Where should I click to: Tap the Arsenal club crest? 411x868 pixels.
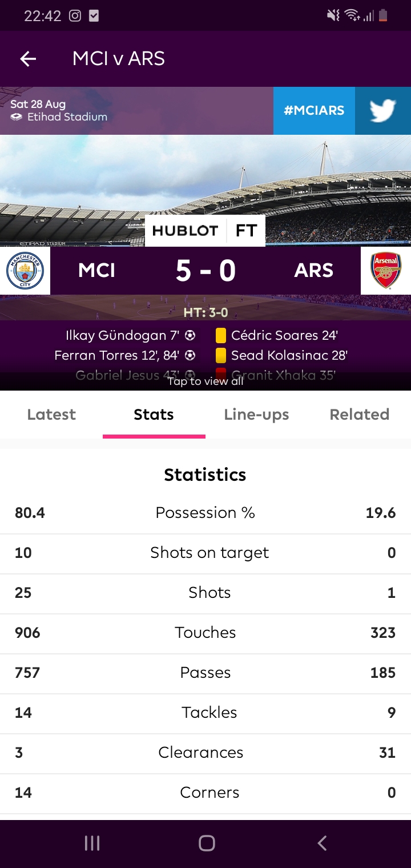click(386, 271)
